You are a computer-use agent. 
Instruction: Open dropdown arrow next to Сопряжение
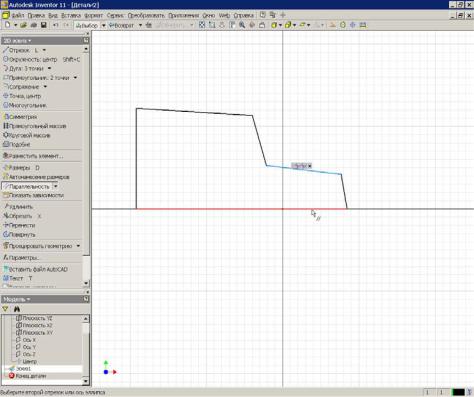click(45, 87)
